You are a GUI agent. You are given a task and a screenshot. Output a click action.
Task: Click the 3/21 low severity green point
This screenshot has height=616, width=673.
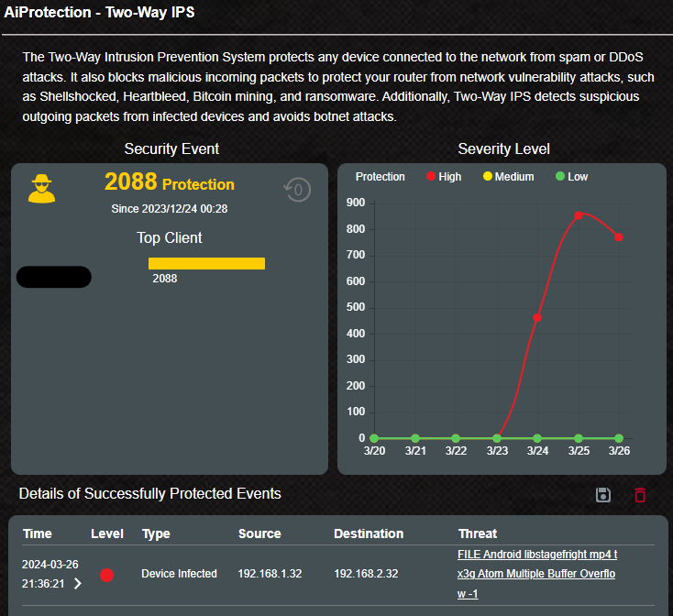pyautogui.click(x=415, y=438)
